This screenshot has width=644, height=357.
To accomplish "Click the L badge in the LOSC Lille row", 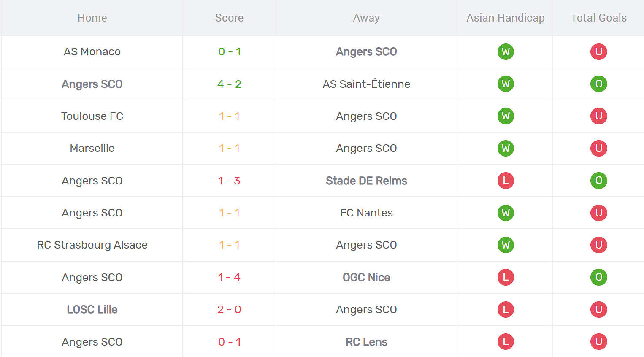I will 506,309.
